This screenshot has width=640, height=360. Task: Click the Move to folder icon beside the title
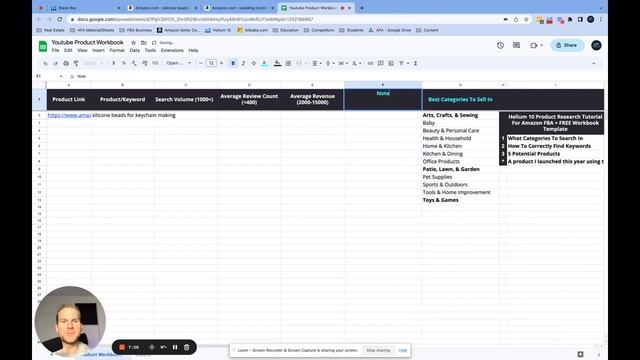144,42
